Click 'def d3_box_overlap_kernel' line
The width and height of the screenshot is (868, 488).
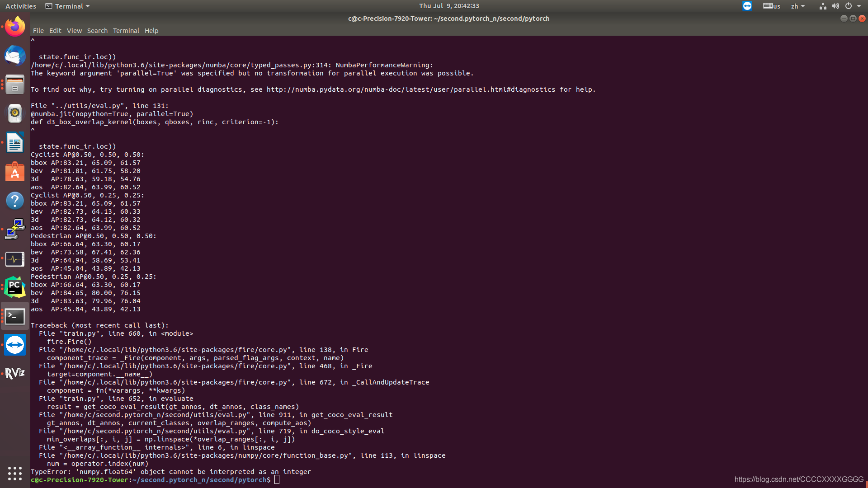tap(155, 122)
